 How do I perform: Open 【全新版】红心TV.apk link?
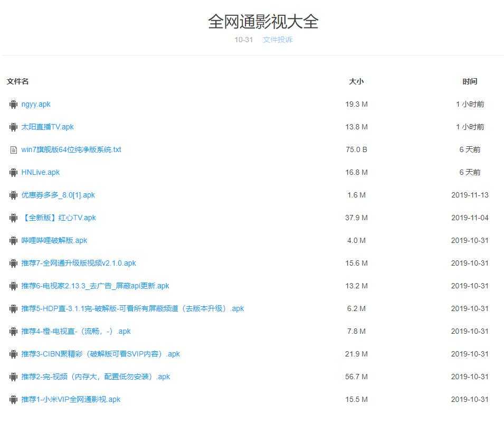tap(59, 218)
